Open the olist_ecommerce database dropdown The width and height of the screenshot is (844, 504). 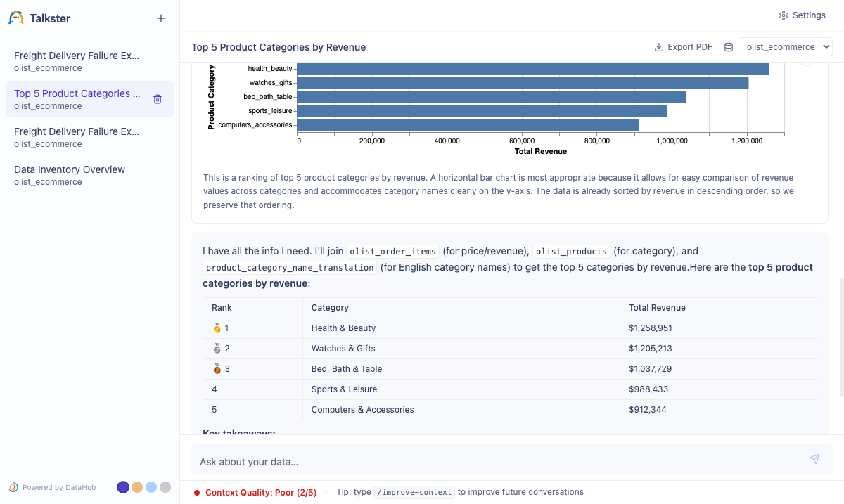[785, 46]
